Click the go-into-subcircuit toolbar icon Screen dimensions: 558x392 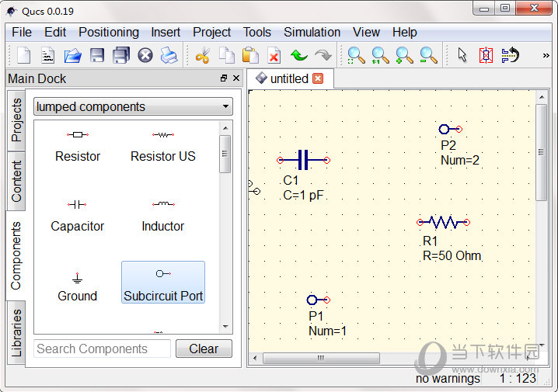510,55
